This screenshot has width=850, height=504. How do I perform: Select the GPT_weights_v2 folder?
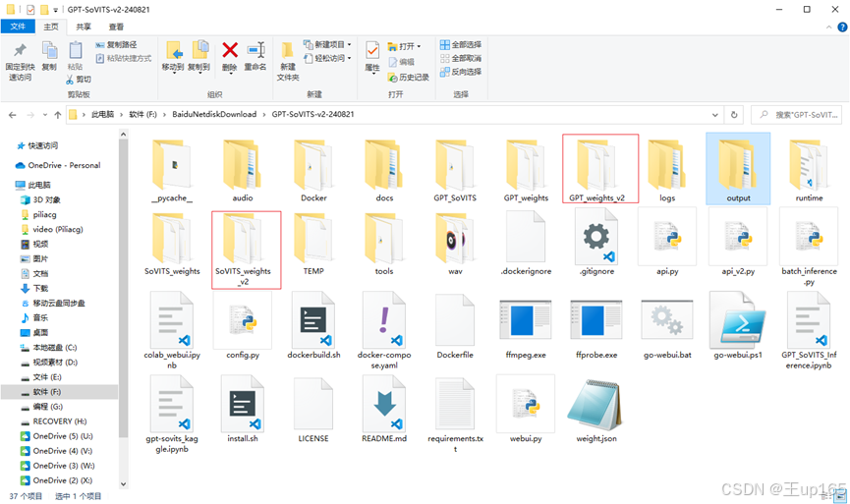click(600, 169)
